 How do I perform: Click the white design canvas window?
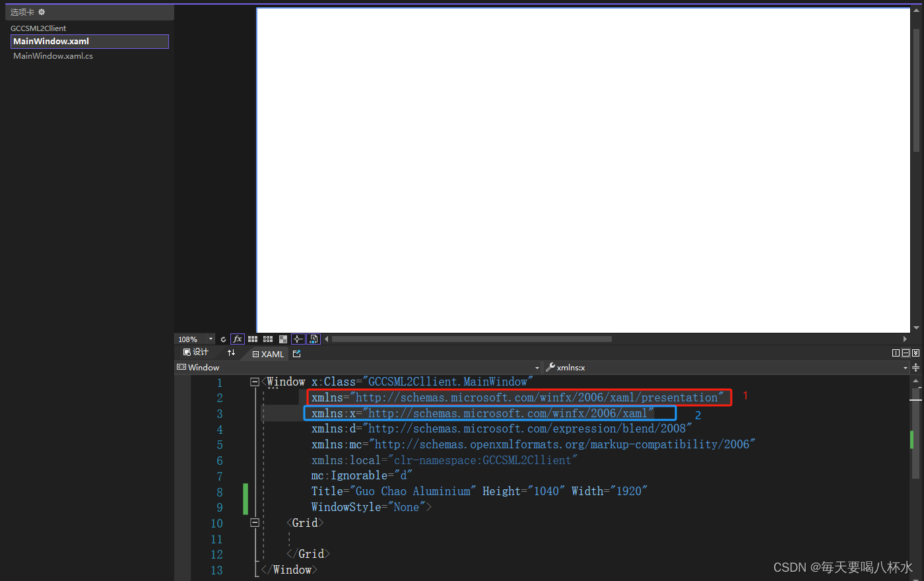pos(583,170)
